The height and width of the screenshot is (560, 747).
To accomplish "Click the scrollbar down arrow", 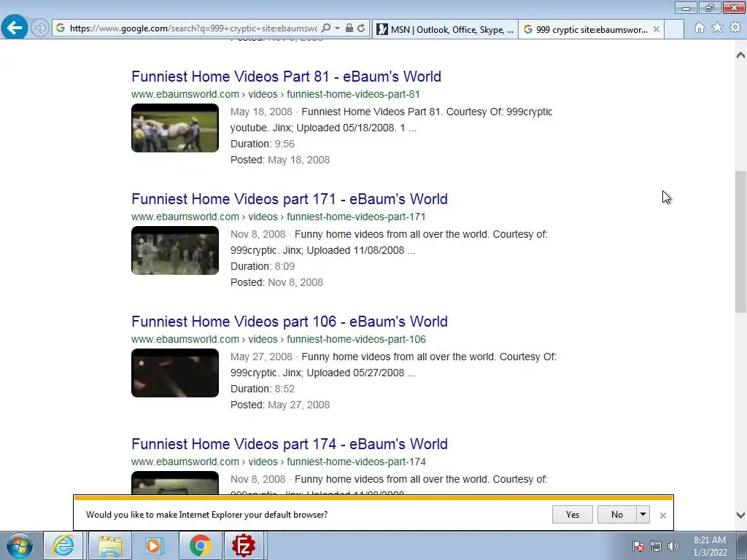I will pyautogui.click(x=740, y=515).
